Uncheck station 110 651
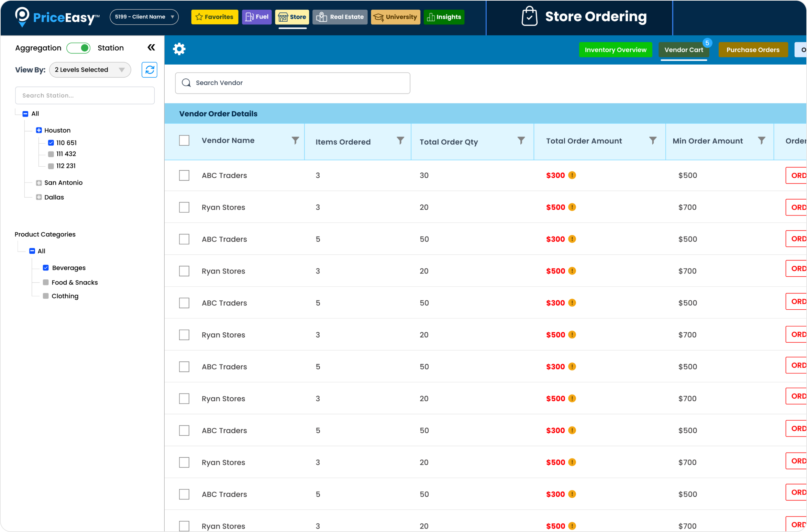 click(51, 143)
